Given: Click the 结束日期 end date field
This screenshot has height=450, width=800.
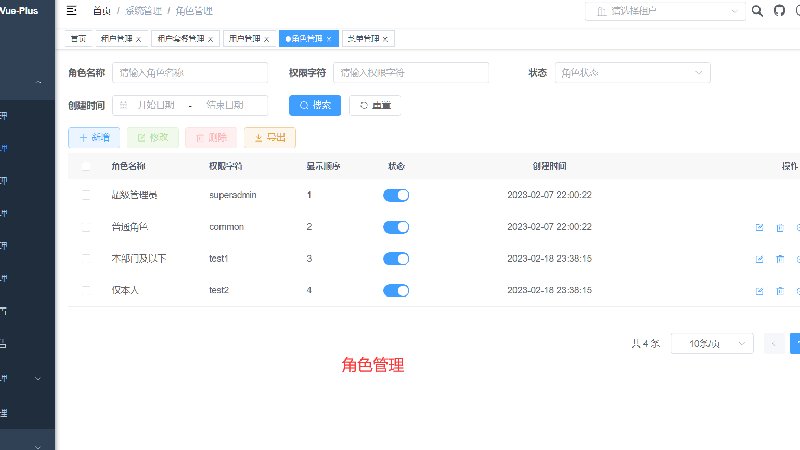Looking at the screenshot, I should click(x=225, y=105).
